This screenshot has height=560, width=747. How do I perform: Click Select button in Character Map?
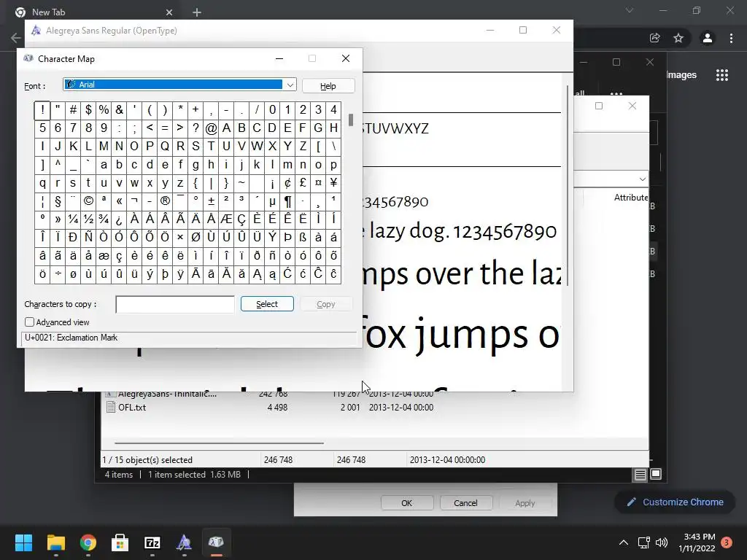267,304
